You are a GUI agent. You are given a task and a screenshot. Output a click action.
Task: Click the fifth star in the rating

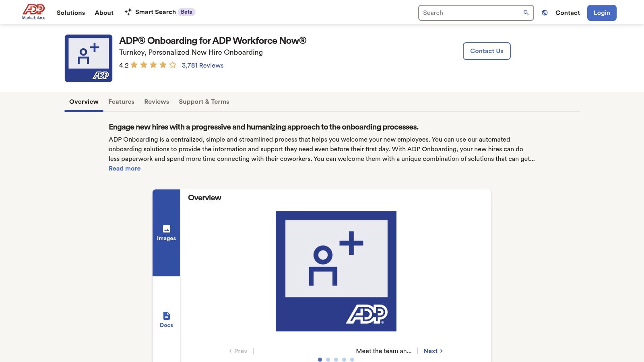pyautogui.click(x=172, y=64)
